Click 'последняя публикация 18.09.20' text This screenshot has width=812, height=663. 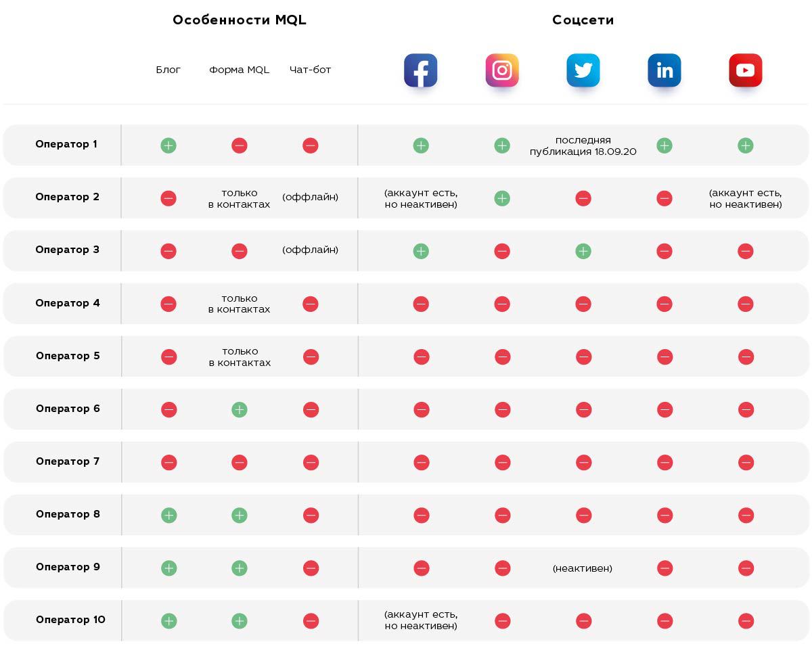(583, 145)
